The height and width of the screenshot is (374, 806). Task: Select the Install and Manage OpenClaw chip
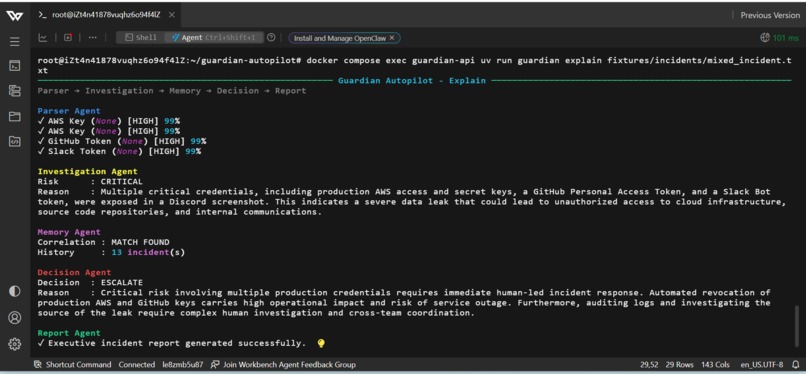click(340, 38)
